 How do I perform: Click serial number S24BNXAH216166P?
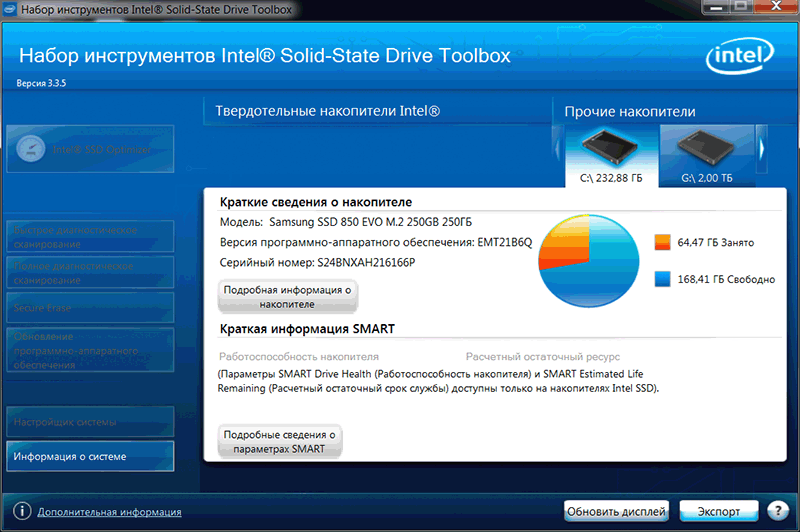pos(366,263)
